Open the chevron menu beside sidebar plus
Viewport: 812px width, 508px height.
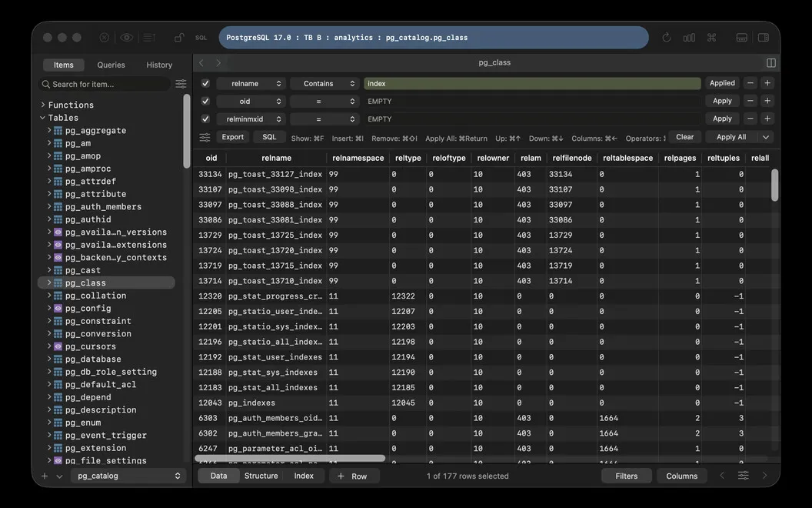point(59,476)
